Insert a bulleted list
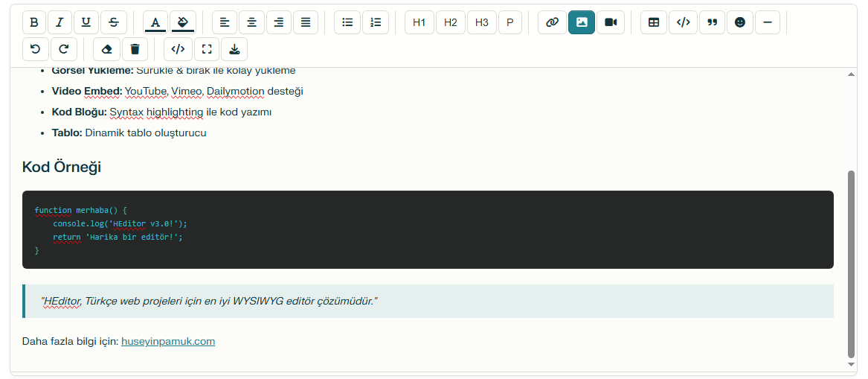This screenshot has height=379, width=868. 347,22
